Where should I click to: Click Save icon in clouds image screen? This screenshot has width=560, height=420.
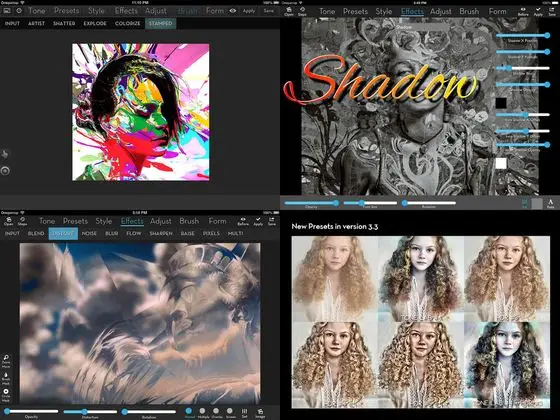tap(272, 221)
